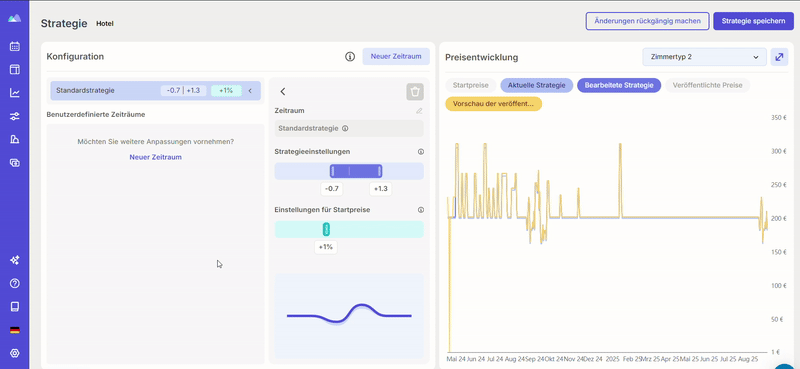Click the trash delete icon

point(415,92)
